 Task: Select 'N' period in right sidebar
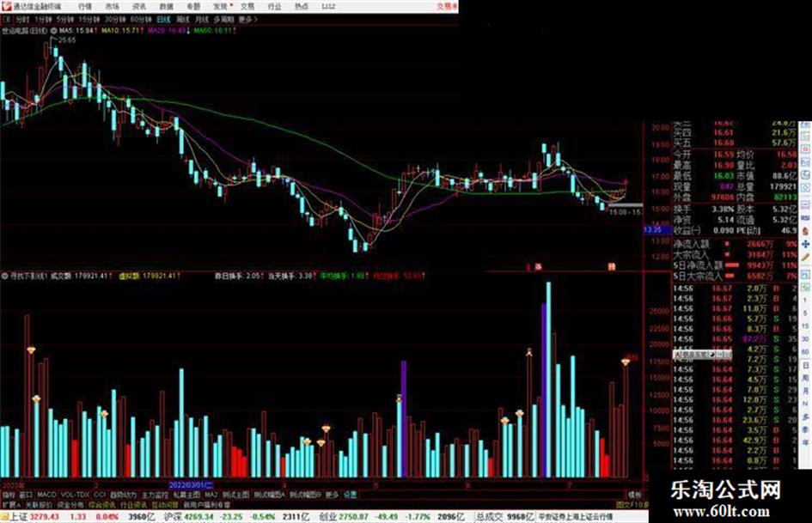pos(805,404)
